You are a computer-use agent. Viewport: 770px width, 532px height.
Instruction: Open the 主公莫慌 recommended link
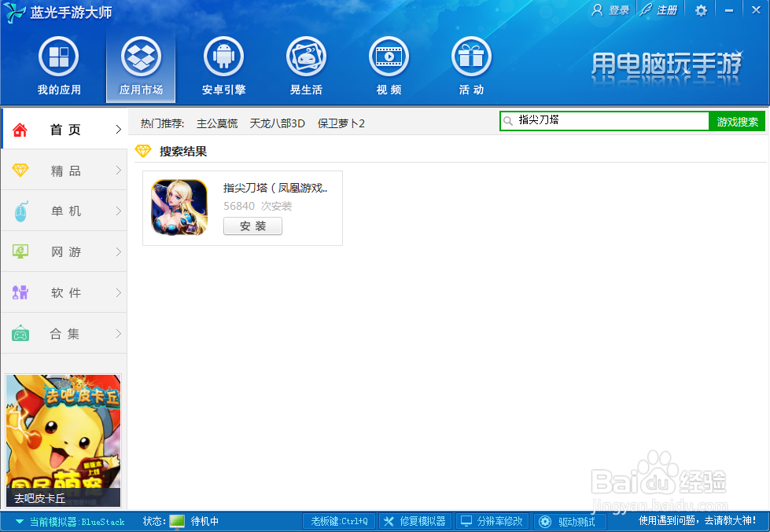tap(217, 123)
